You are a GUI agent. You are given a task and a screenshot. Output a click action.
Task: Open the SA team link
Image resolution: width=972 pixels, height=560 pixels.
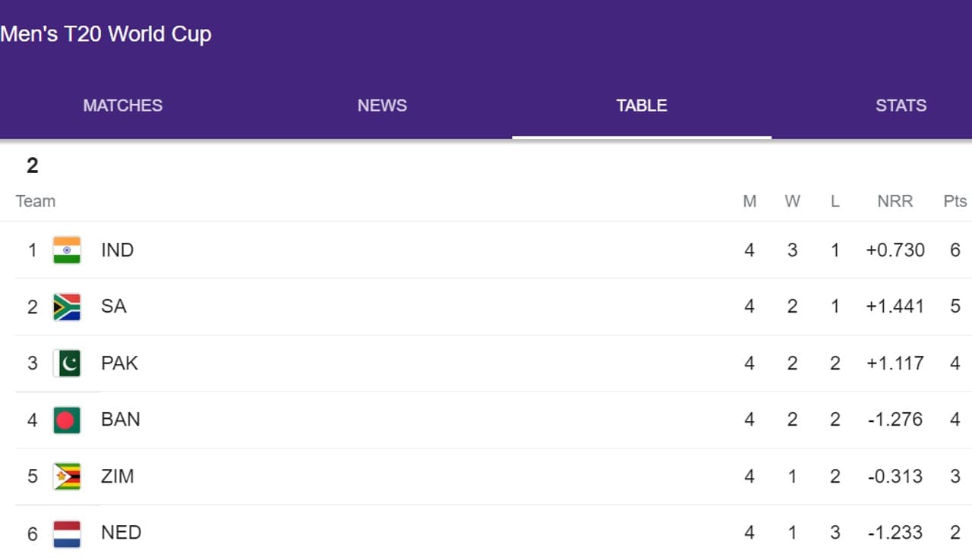click(x=114, y=307)
